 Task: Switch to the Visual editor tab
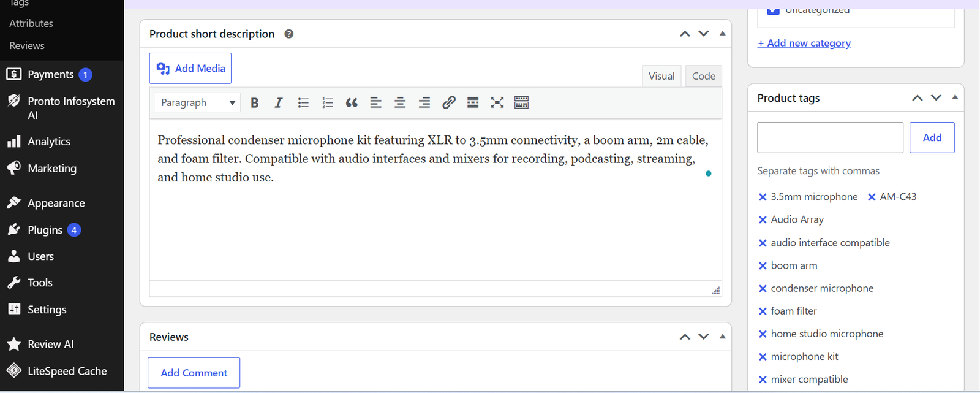(x=661, y=76)
